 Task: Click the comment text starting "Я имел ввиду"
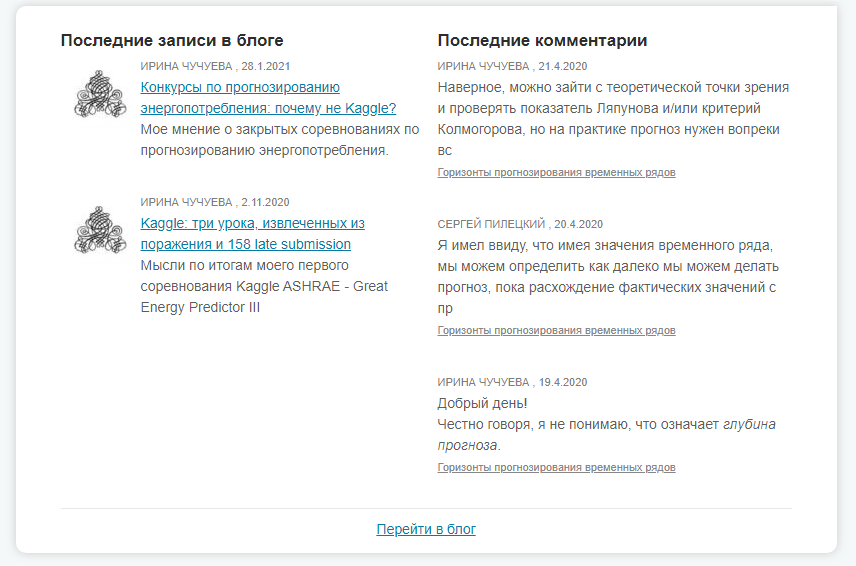(x=608, y=277)
